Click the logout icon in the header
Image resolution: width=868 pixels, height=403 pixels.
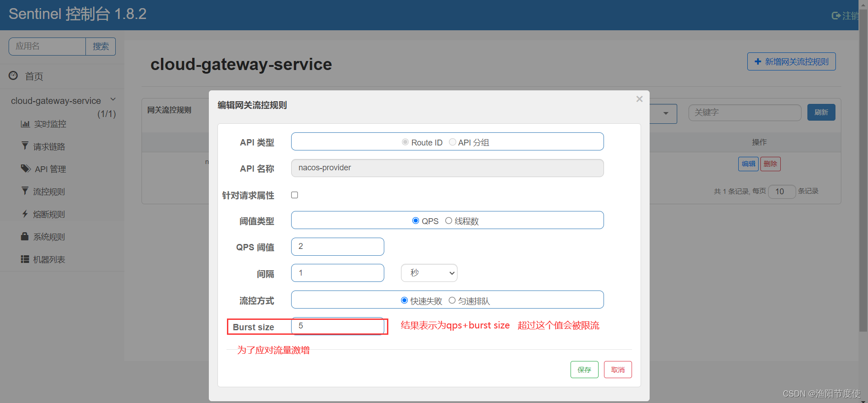(x=836, y=16)
